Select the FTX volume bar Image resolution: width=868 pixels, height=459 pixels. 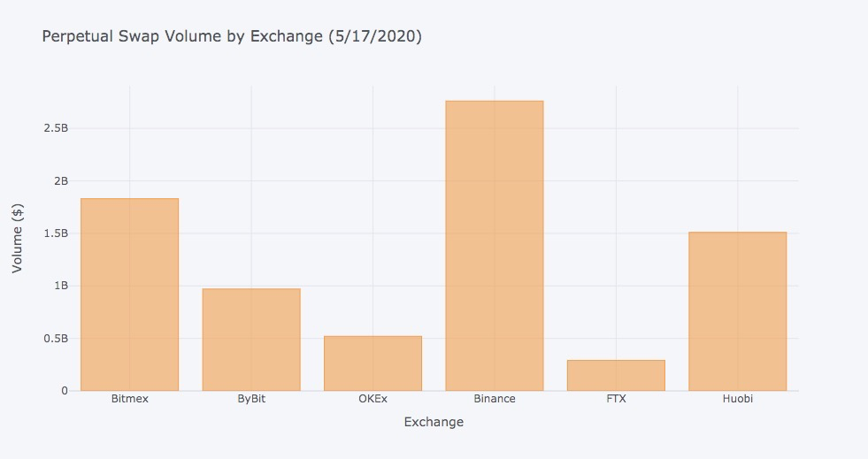click(616, 375)
